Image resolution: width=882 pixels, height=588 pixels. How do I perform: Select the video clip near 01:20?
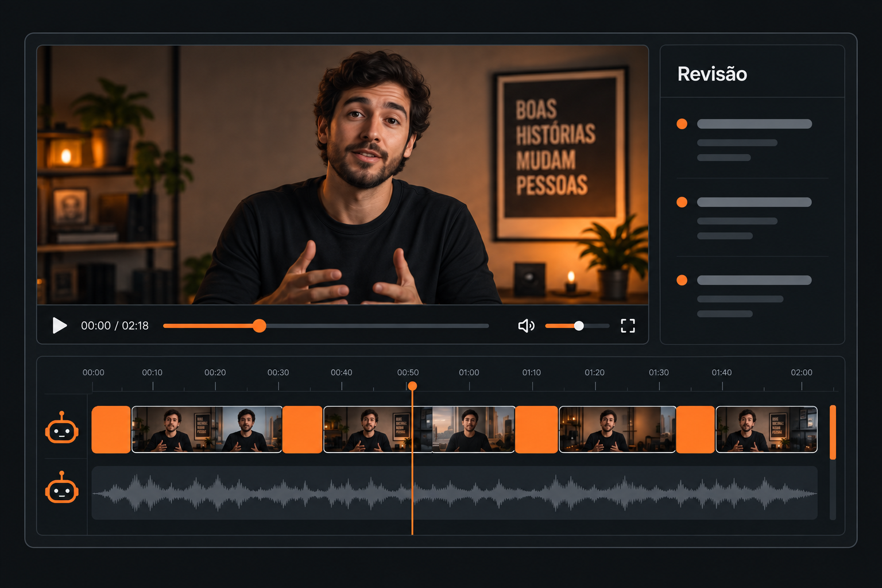(617, 430)
